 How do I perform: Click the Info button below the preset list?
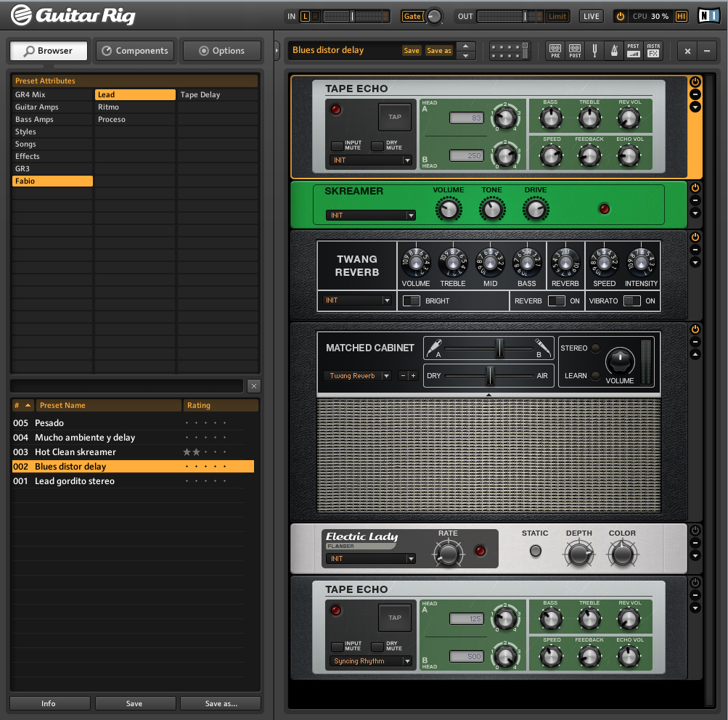49,703
